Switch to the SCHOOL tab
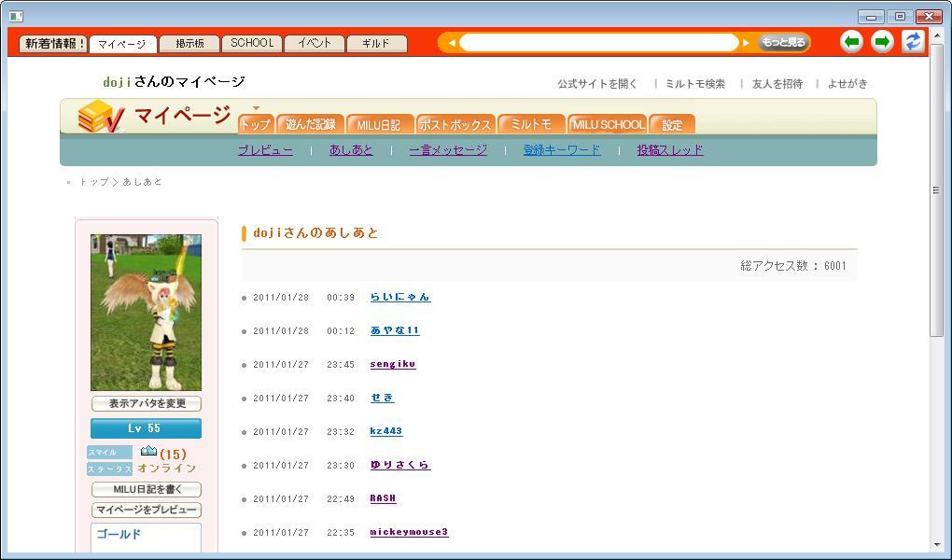Image resolution: width=952 pixels, height=560 pixels. tap(252, 43)
